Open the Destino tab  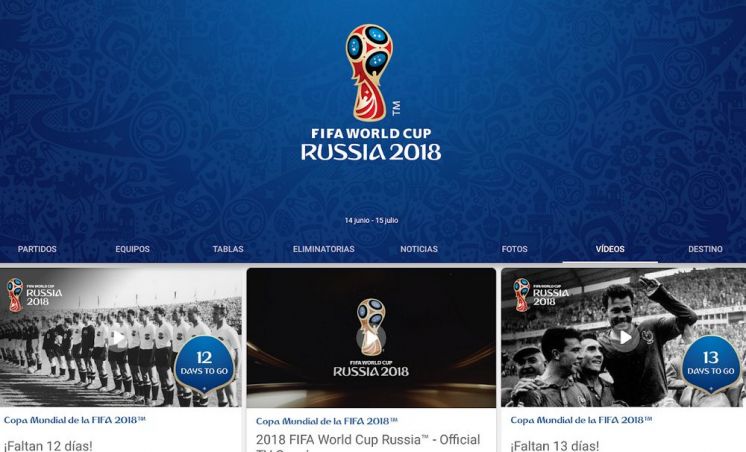point(705,249)
